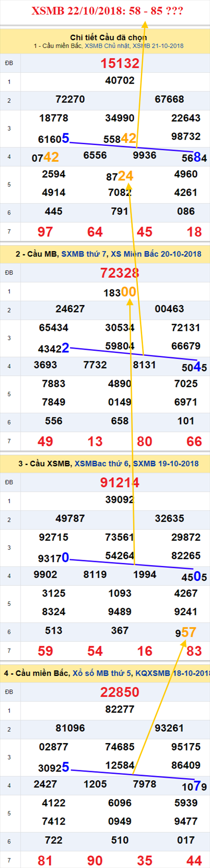Image resolution: width=210 pixels, height=868 pixels.
Task: Open the 'KQXSMB 18-10-2018' link
Action: [172, 673]
